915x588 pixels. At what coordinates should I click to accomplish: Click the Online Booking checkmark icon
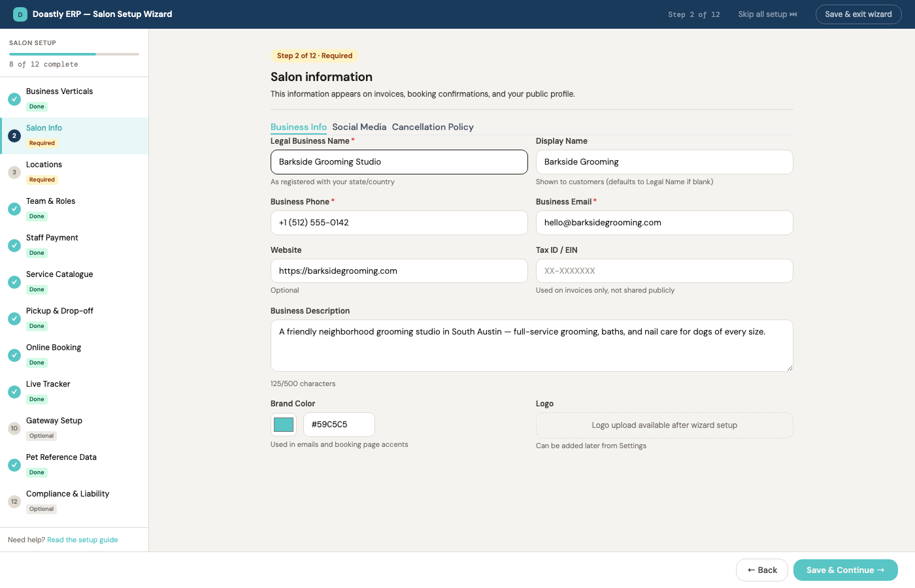point(14,355)
